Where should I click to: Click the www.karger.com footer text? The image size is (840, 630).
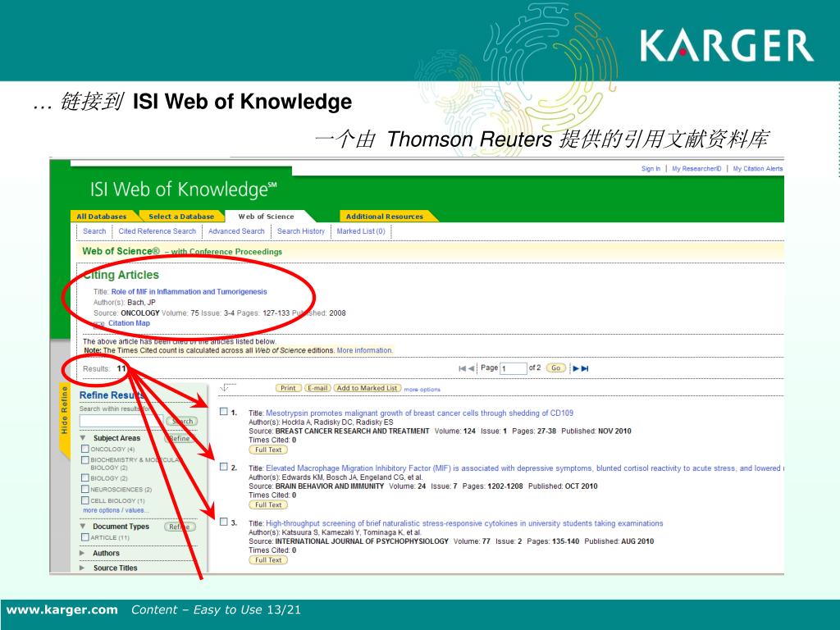[x=62, y=609]
